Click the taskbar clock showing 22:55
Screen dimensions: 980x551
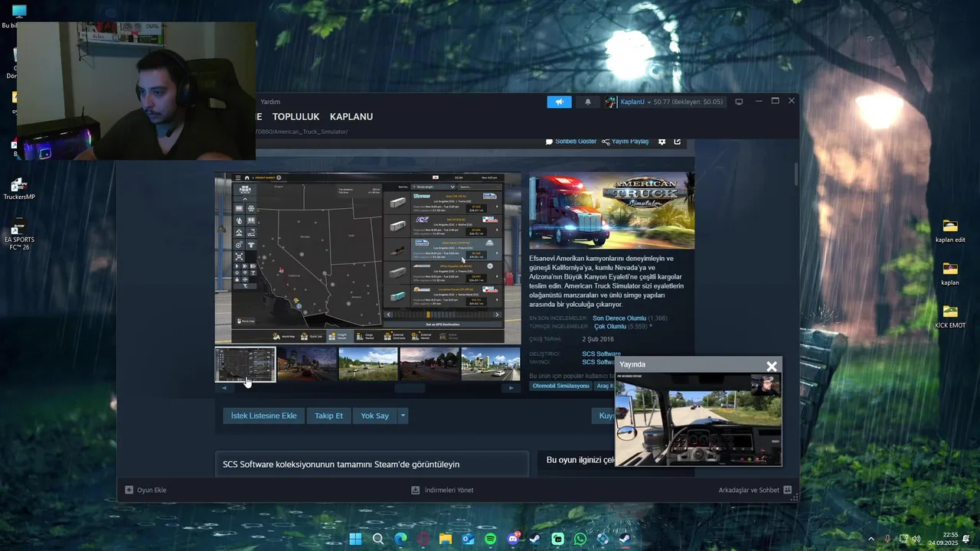coord(943,539)
